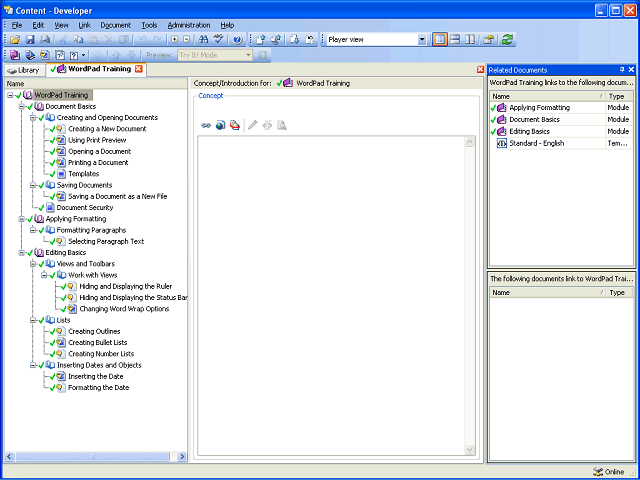Image resolution: width=640 pixels, height=480 pixels.
Task: Click the Link Assessment question mark icon
Action: click(74, 55)
